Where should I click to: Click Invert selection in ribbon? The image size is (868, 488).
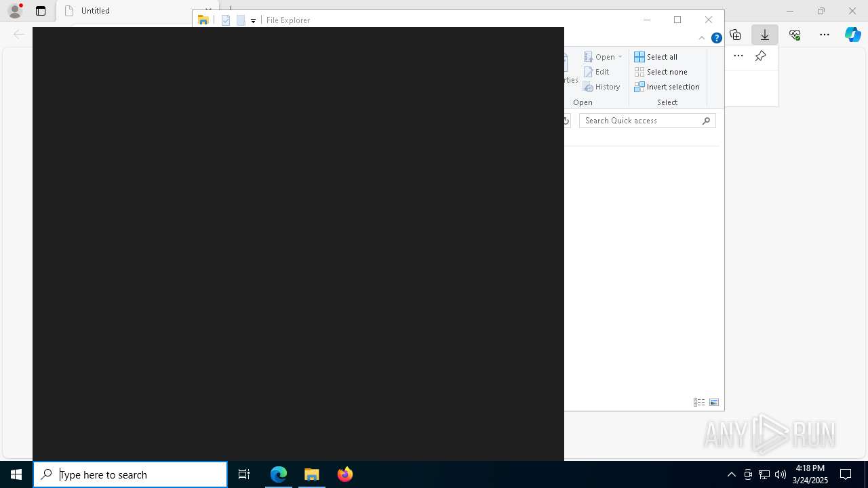667,87
